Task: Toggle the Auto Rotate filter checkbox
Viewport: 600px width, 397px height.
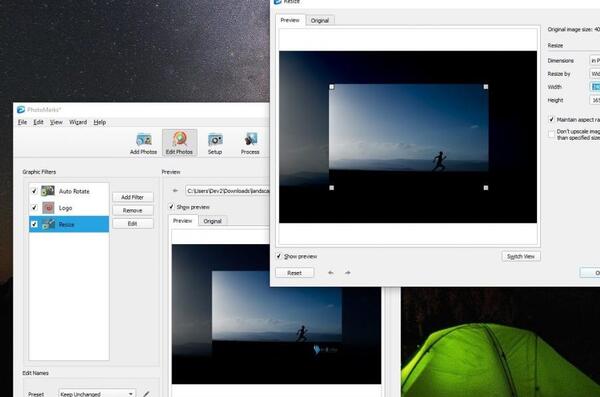Action: click(x=34, y=191)
